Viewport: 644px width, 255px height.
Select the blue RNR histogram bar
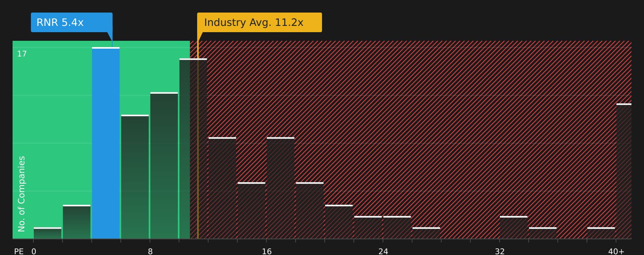pyautogui.click(x=106, y=143)
